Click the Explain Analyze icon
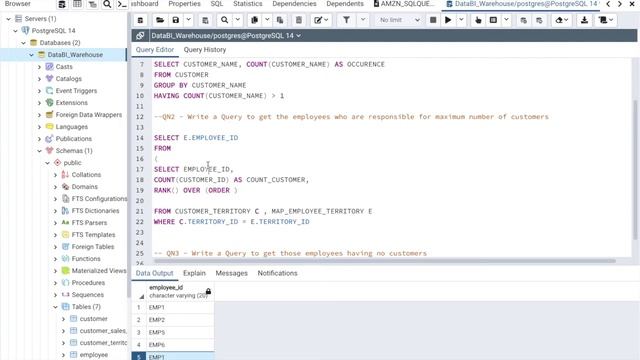 pyautogui.click(x=493, y=20)
